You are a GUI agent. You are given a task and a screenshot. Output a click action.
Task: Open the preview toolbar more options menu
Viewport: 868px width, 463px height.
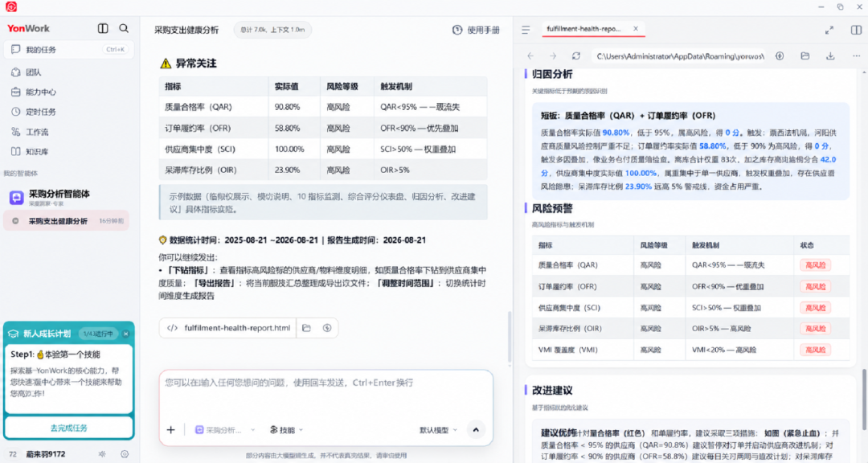coord(857,56)
